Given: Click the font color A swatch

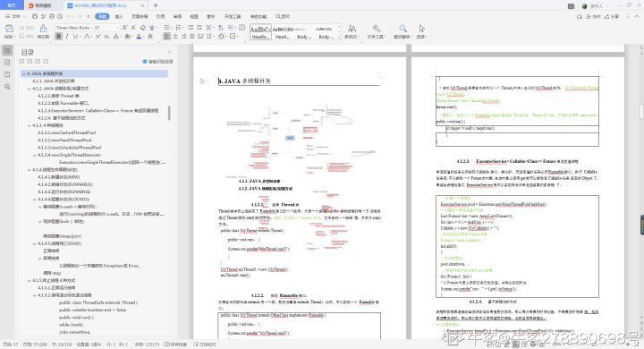Looking at the screenshot, I should point(139,37).
